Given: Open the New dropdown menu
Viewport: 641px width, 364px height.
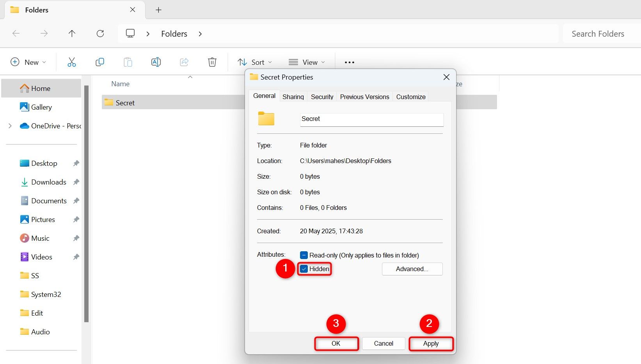Looking at the screenshot, I should coord(28,62).
